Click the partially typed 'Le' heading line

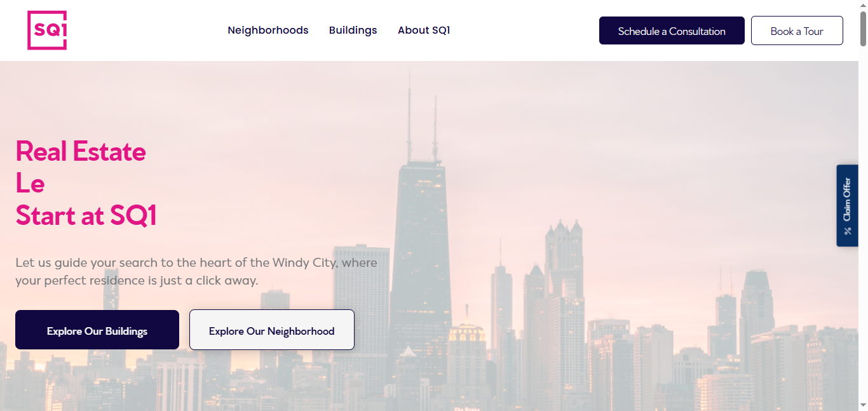[x=30, y=184]
